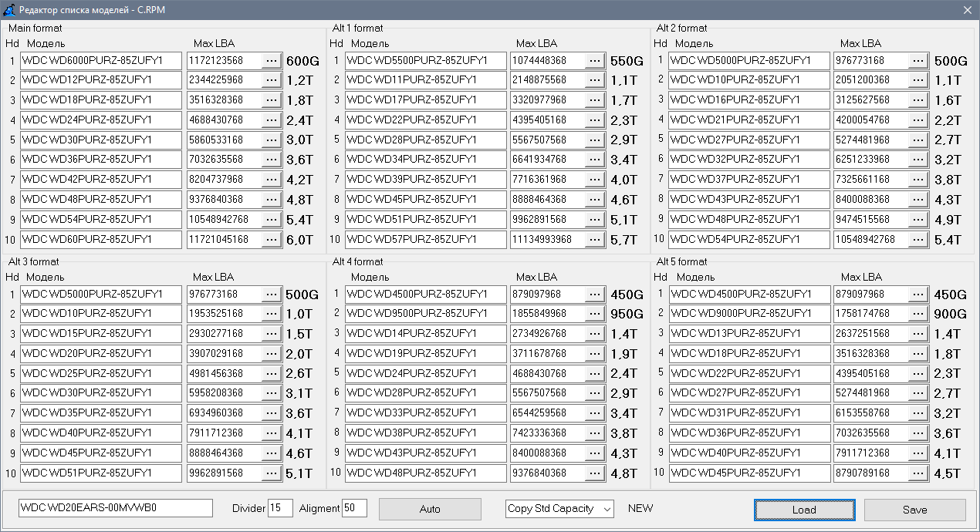This screenshot has height=532, width=980.
Task: Click the Divider input field
Action: (x=280, y=508)
